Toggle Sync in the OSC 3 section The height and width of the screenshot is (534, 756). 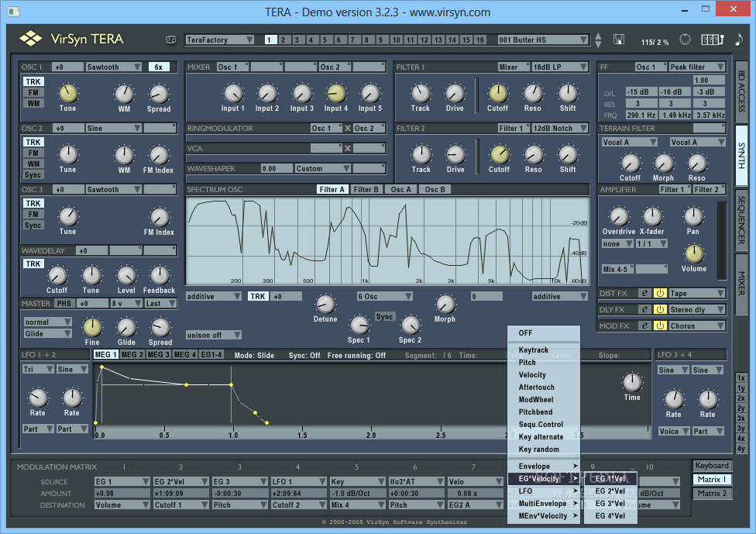33,226
